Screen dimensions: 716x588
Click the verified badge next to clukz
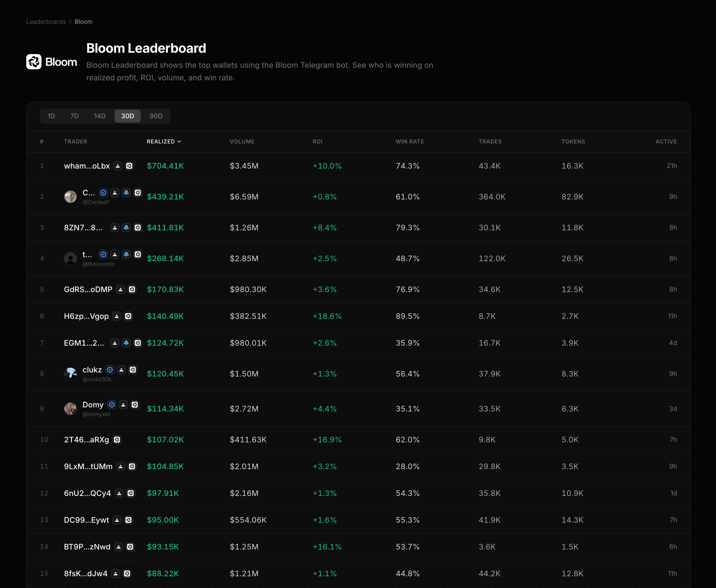[x=110, y=370]
